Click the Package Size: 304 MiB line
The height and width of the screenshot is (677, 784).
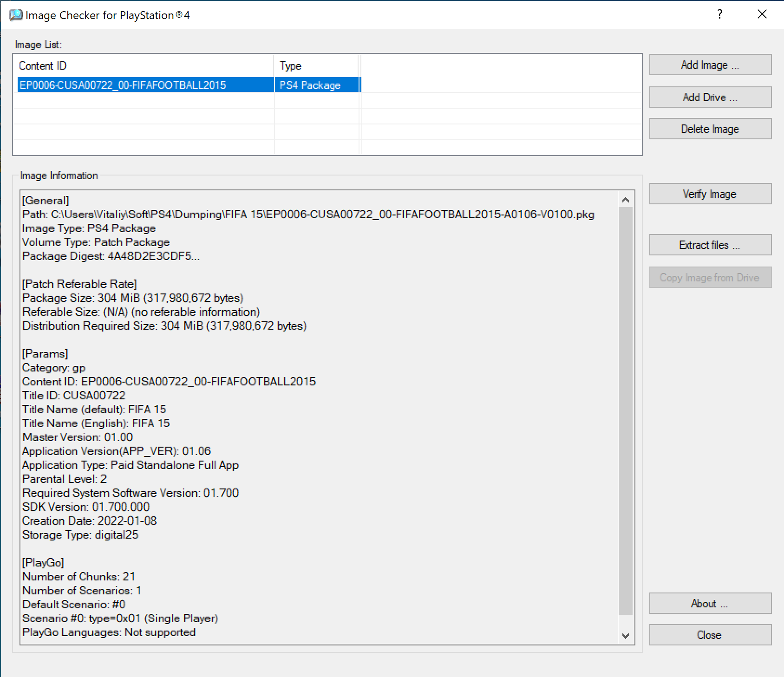pos(133,298)
